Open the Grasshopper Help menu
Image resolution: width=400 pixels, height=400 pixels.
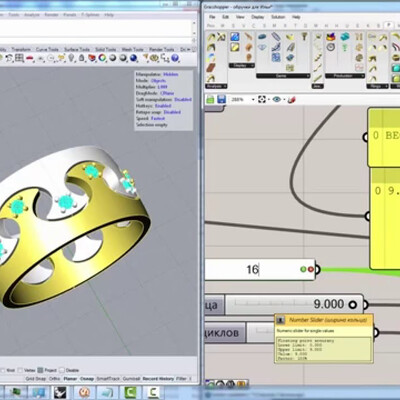point(296,17)
